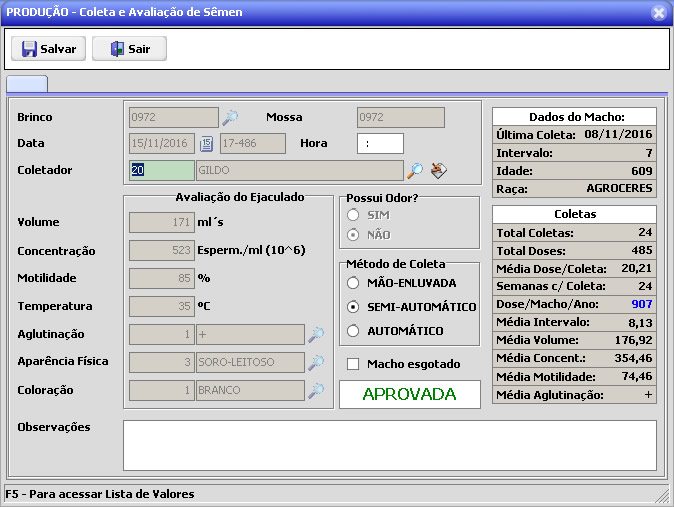
Task: Click the Salvar button
Action: pyautogui.click(x=48, y=49)
